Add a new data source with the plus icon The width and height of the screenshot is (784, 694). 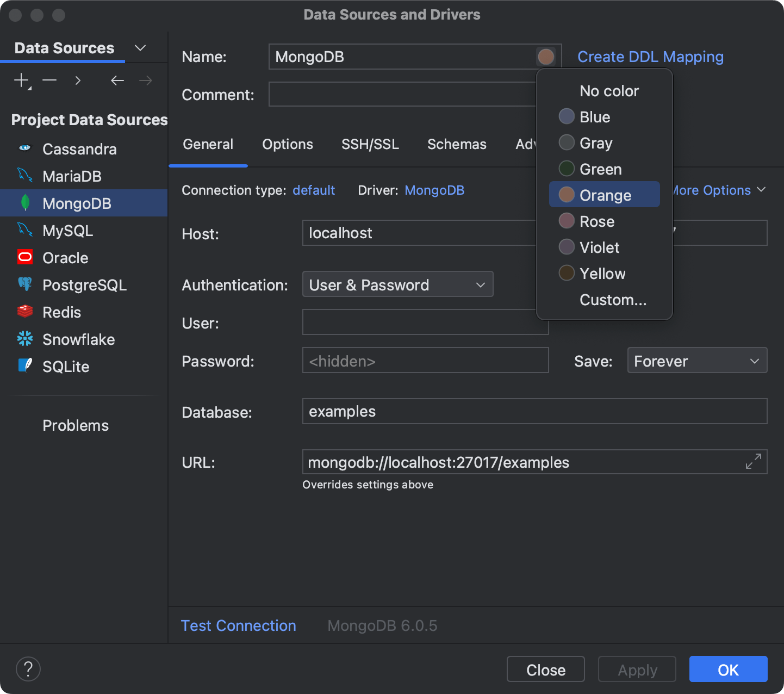(21, 80)
